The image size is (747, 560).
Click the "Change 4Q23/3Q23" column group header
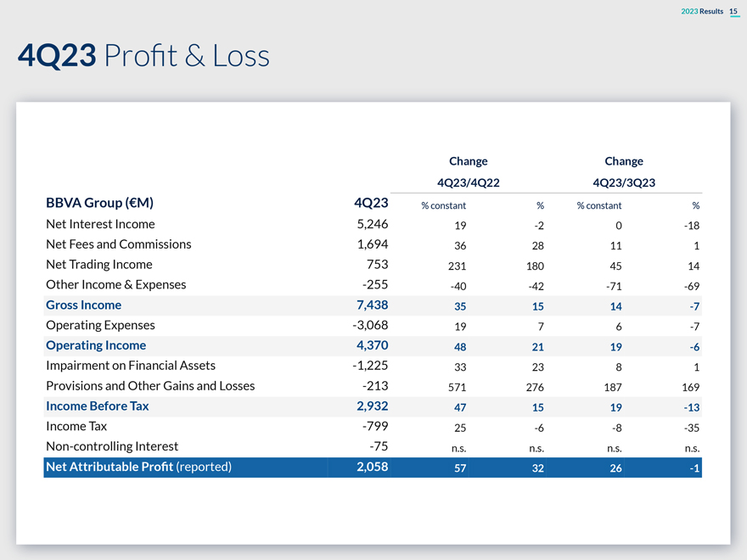click(x=624, y=171)
